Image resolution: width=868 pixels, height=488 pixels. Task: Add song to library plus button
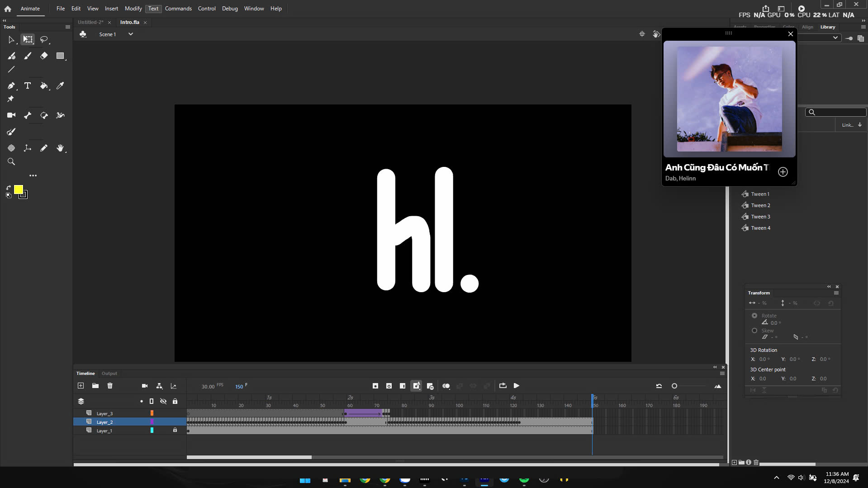(x=783, y=172)
